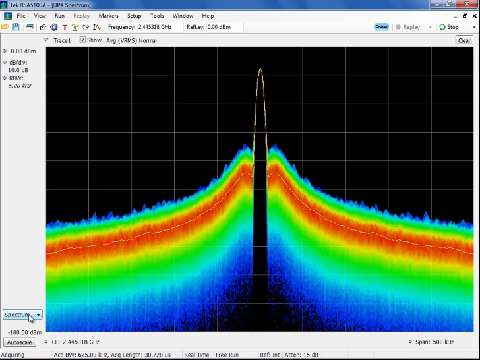Click the top-of-graph dBm reference value
Image resolution: width=480 pixels, height=360 pixels.
pyautogui.click(x=23, y=51)
